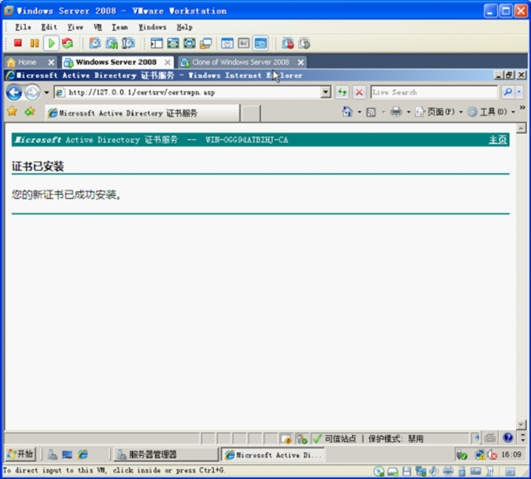The height and width of the screenshot is (479, 531).
Task: Revert to snapshot using VMware toolbar icon
Action: pyautogui.click(x=111, y=43)
